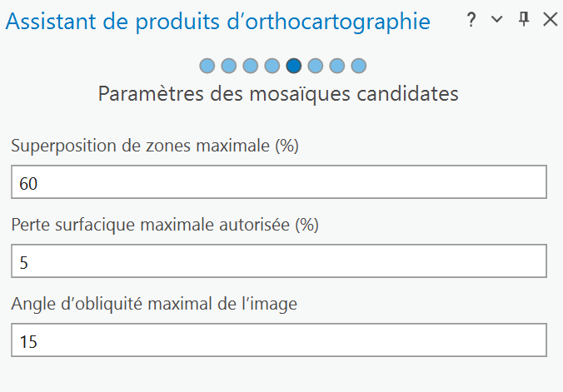
Task: Expand the pane options chevron menu
Action: point(497,21)
